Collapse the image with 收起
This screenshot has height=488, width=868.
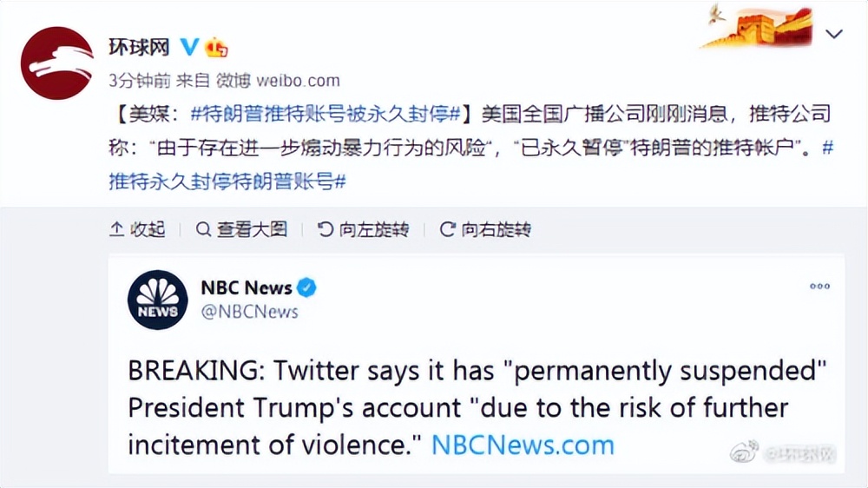pyautogui.click(x=137, y=229)
